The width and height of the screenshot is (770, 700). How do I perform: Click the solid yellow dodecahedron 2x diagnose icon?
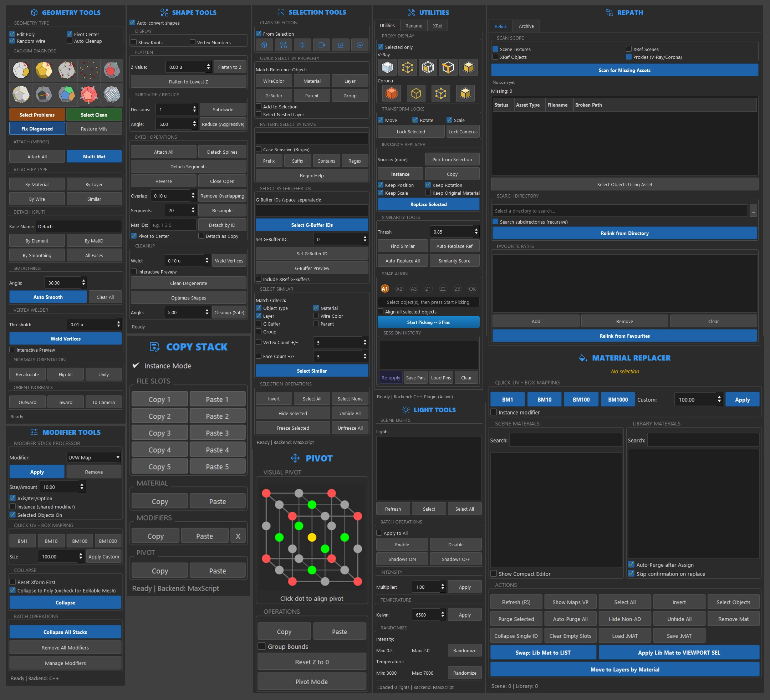pyautogui.click(x=44, y=70)
